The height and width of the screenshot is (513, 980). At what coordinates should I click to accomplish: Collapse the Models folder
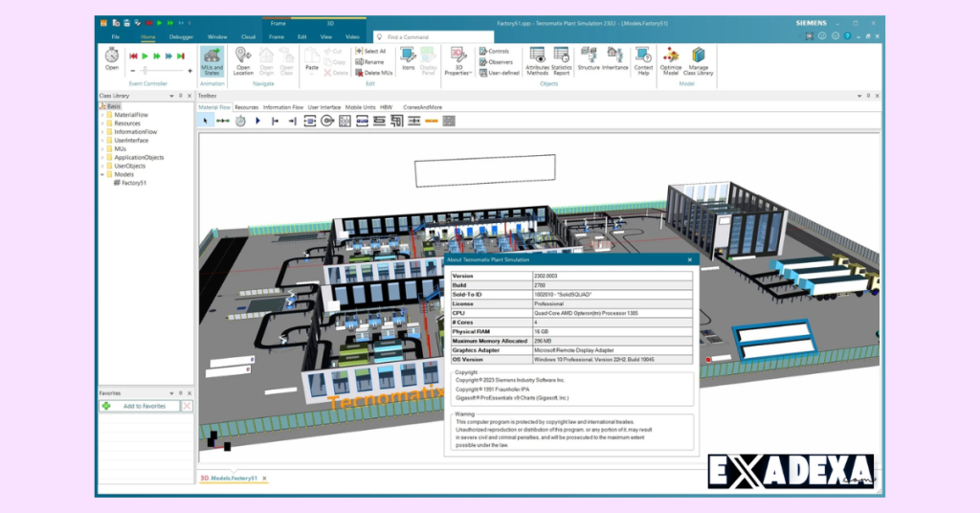(x=102, y=174)
